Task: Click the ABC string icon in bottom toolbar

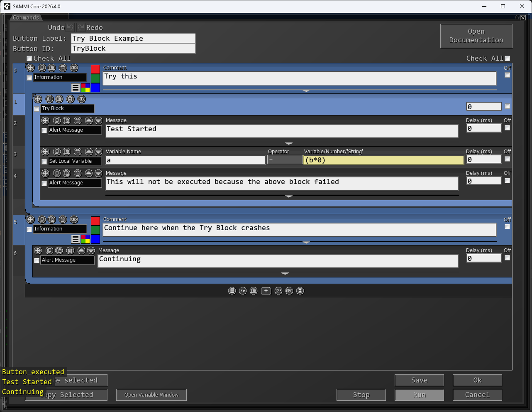Action: coord(289,291)
